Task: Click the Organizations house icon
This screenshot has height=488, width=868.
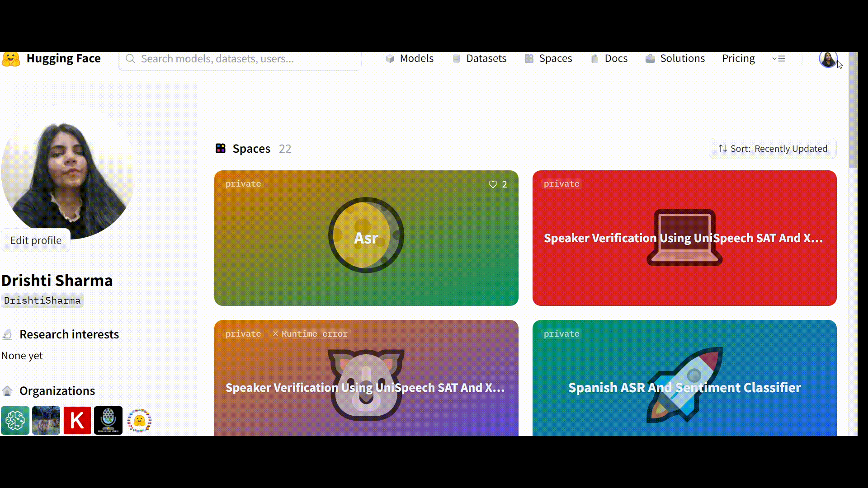Action: tap(7, 391)
